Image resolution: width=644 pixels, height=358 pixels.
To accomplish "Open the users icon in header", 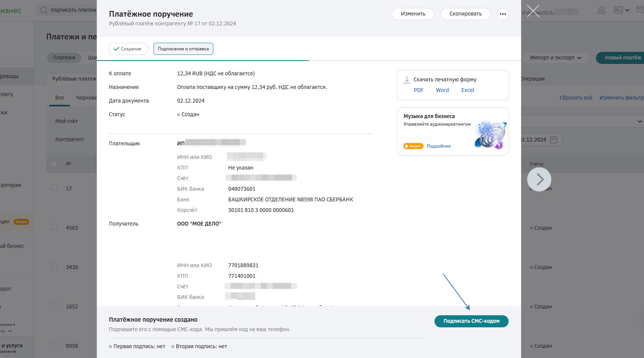I will click(x=601, y=10).
